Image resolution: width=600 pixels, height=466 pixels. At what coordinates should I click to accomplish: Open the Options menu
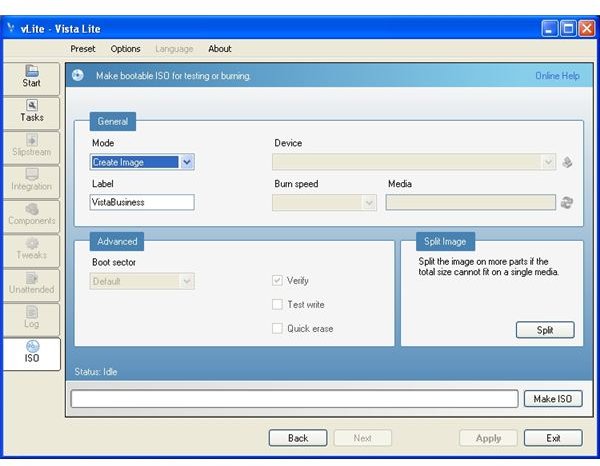pyautogui.click(x=126, y=49)
